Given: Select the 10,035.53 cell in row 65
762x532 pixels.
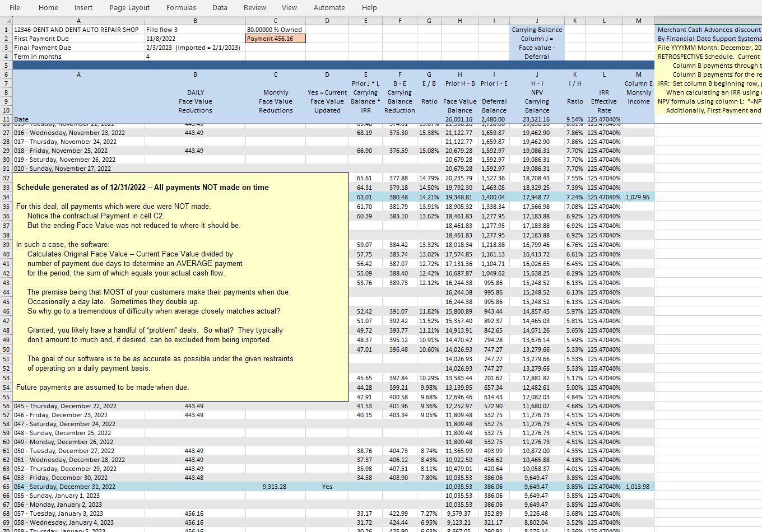Looking at the screenshot, I should pyautogui.click(x=459, y=487).
